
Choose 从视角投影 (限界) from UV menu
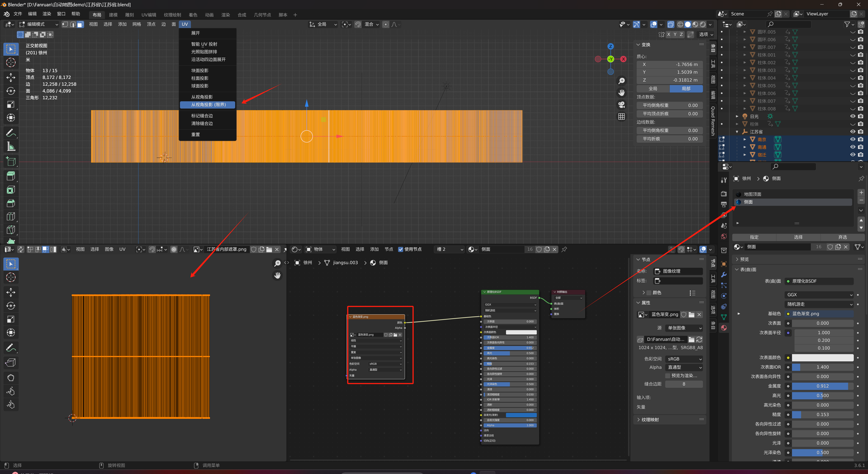coord(207,105)
